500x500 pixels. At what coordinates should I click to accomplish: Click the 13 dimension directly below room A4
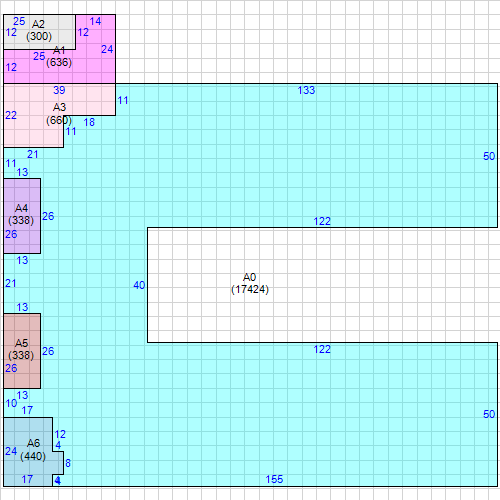click(x=22, y=260)
